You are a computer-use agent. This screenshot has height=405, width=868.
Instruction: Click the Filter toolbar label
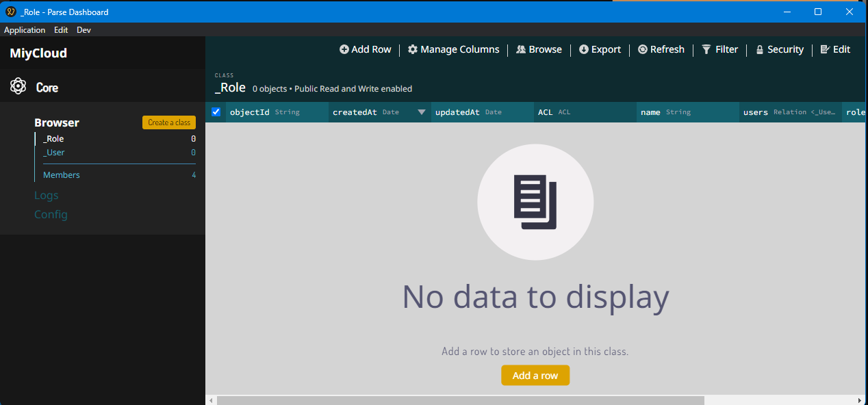click(727, 49)
